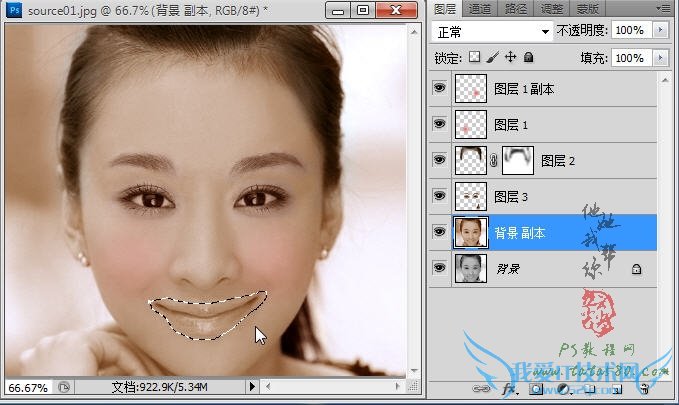679x405 pixels.
Task: Click the 不透明度 value field
Action: [632, 30]
